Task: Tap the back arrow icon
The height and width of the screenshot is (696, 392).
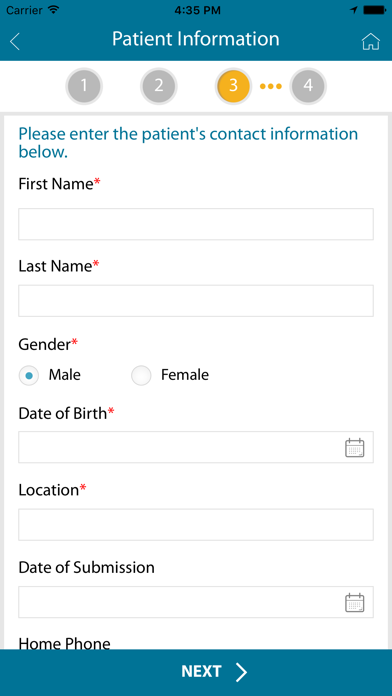Action: pos(15,41)
